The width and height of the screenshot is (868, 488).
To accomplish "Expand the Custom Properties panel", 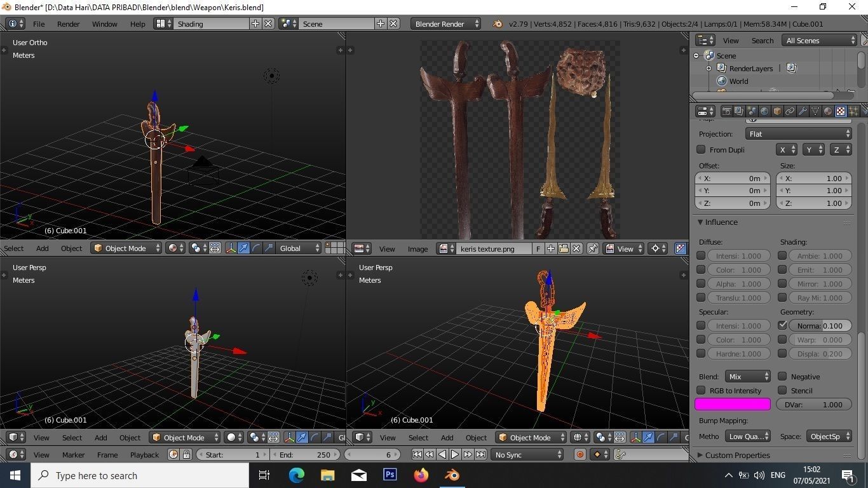I will (737, 455).
